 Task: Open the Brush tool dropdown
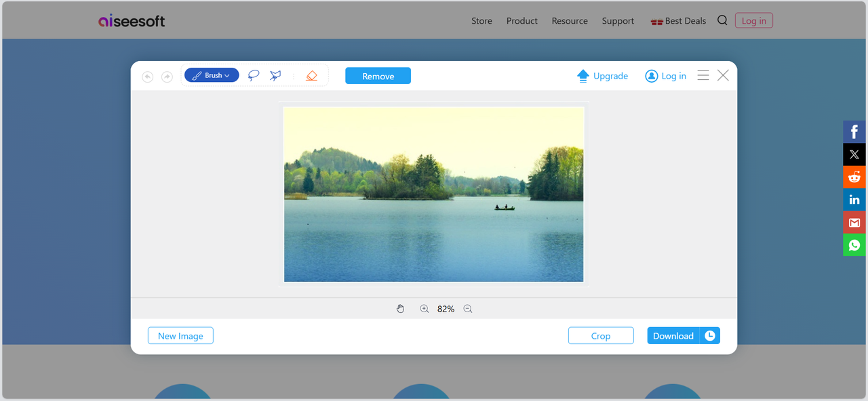(x=212, y=75)
